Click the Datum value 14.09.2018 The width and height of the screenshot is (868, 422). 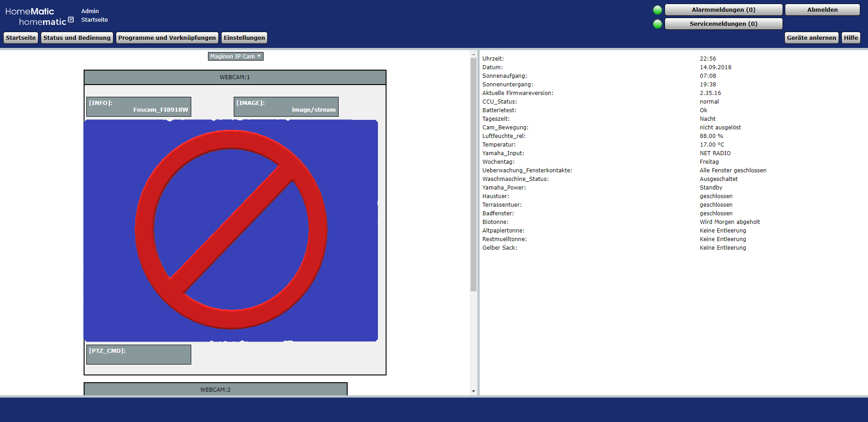pos(716,67)
